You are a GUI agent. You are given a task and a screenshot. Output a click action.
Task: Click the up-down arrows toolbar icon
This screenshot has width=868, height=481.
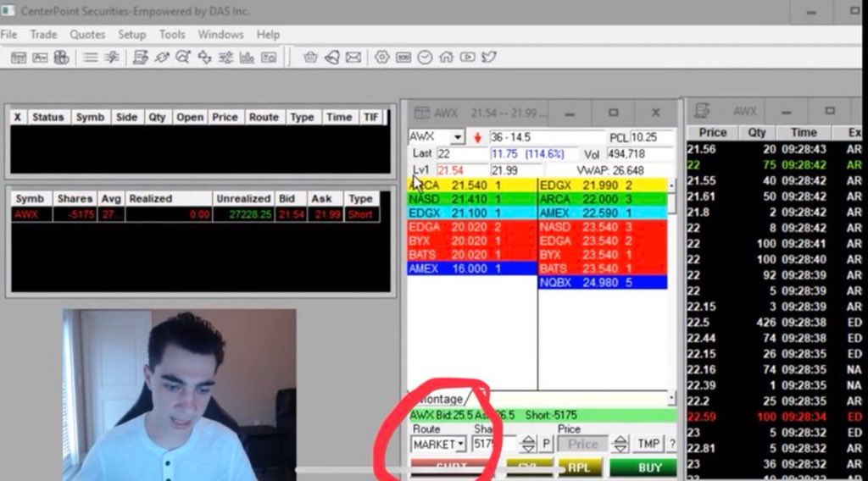tap(204, 58)
